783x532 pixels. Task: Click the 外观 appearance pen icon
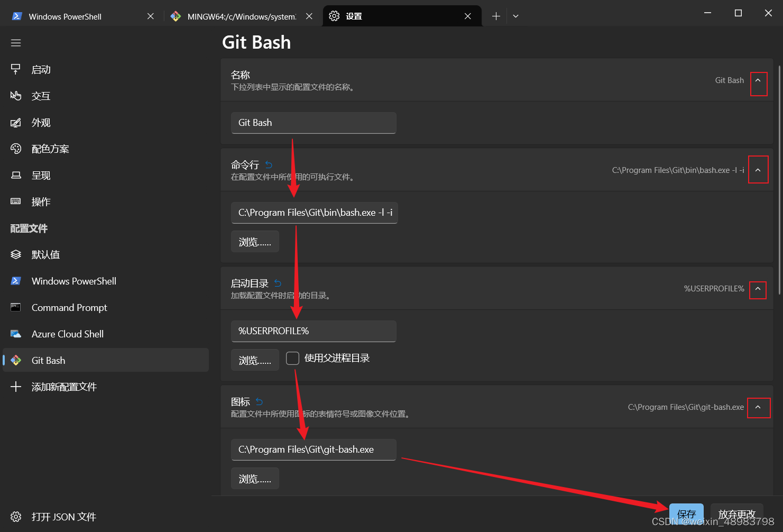click(16, 122)
